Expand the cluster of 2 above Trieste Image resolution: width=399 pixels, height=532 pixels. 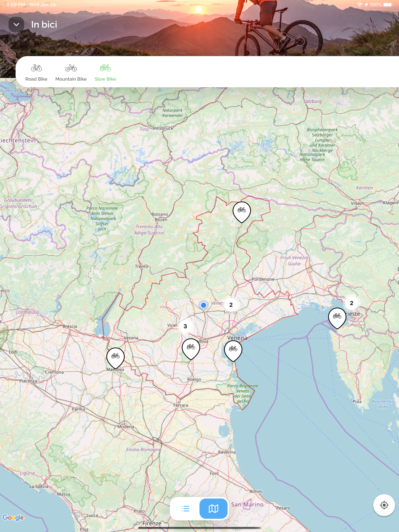point(351,303)
